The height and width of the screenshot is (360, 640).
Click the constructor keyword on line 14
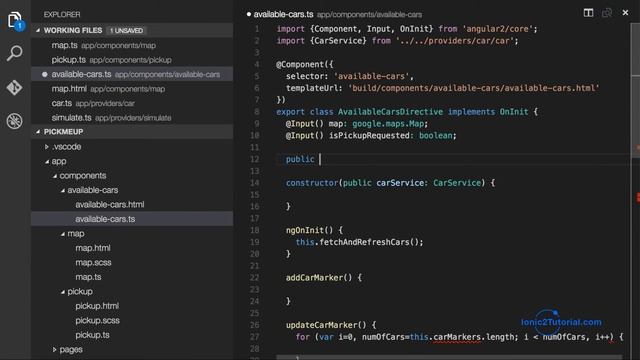coord(312,183)
